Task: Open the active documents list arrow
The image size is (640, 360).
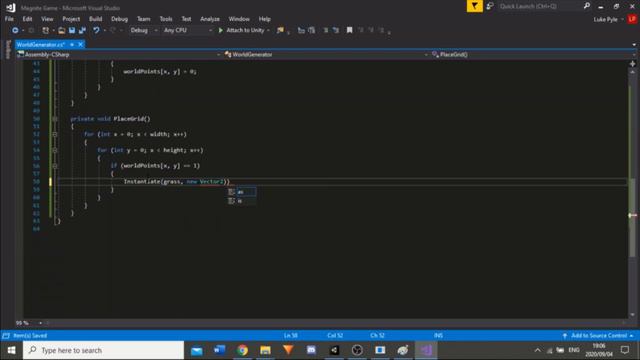Action: 634,44
